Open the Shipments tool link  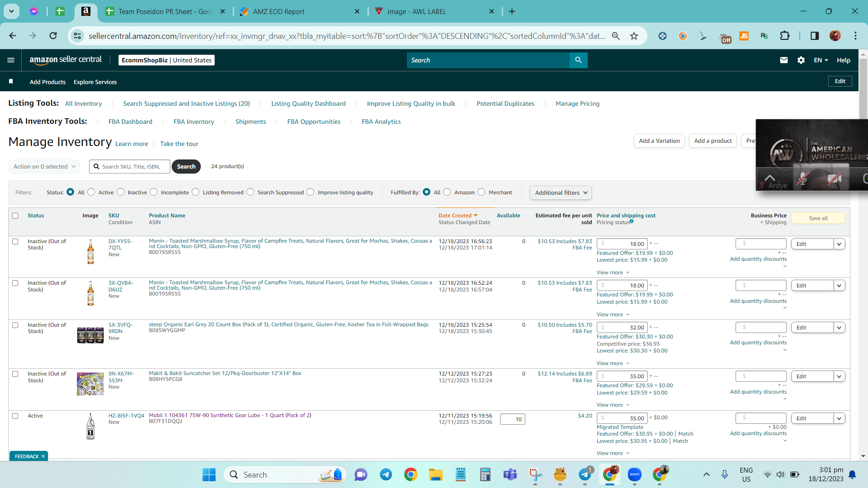pos(250,122)
